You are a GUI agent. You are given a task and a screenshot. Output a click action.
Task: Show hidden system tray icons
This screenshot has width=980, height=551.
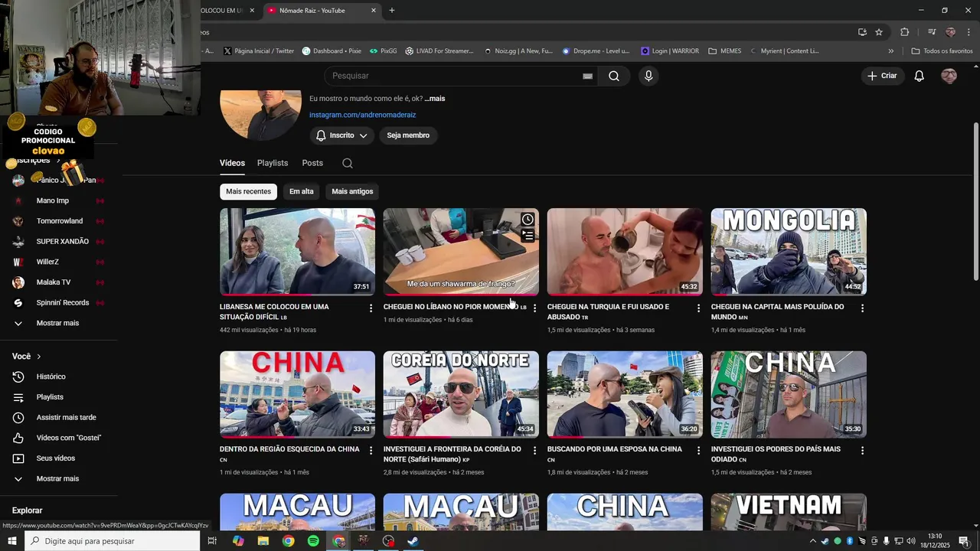click(812, 541)
